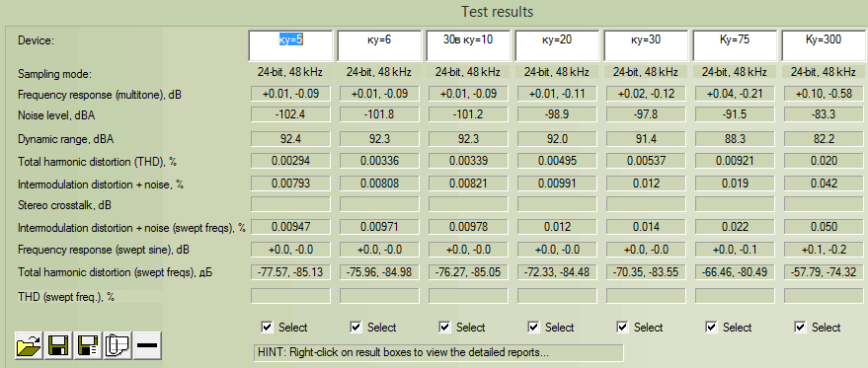This screenshot has height=368, width=868.
Task: Click the ку=20 device name box
Action: point(558,45)
